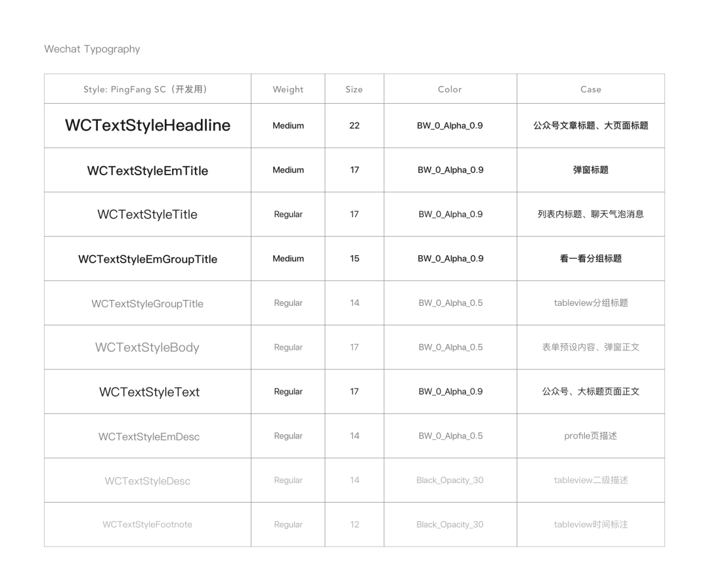Viewport: 709px width, 588px height.
Task: Select the WCTextStyleDesc row text
Action: pyautogui.click(x=148, y=481)
